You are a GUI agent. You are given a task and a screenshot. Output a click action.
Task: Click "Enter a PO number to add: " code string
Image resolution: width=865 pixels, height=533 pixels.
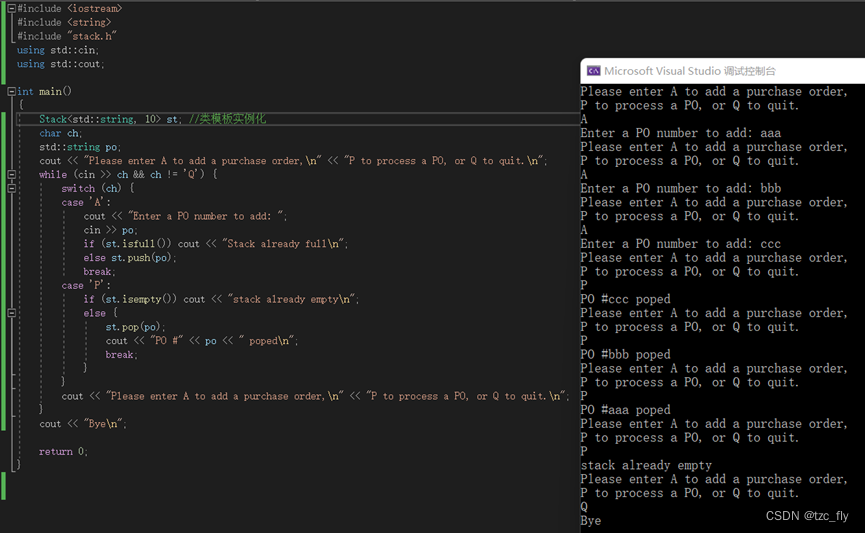(207, 216)
